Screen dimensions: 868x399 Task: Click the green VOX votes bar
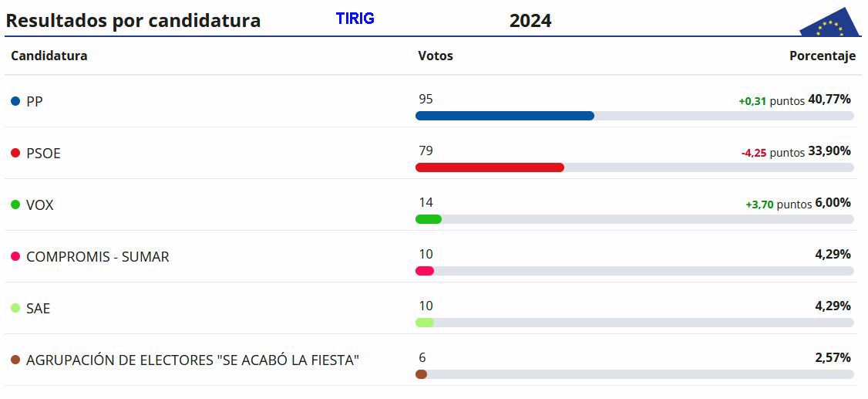[428, 219]
